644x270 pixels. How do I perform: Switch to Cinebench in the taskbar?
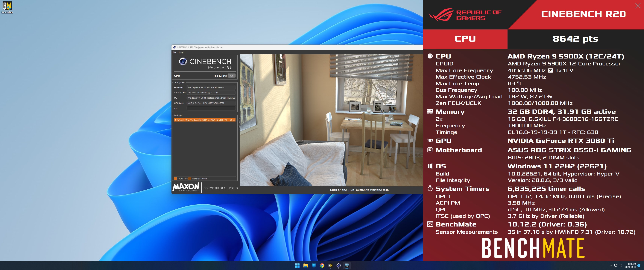point(338,265)
